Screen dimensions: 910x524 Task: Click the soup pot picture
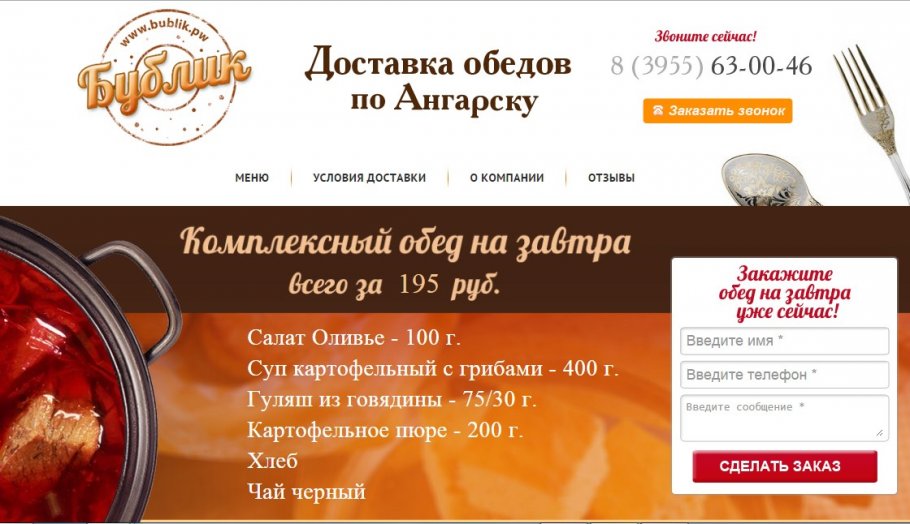coord(87,371)
